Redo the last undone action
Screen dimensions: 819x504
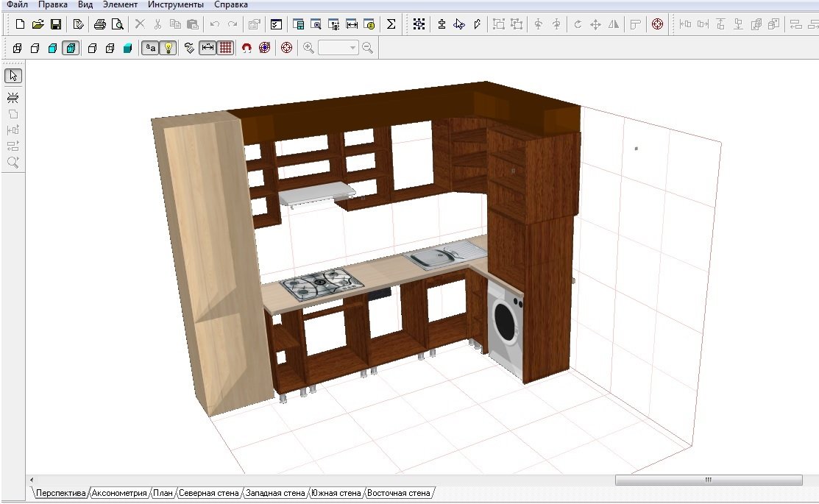(x=233, y=24)
